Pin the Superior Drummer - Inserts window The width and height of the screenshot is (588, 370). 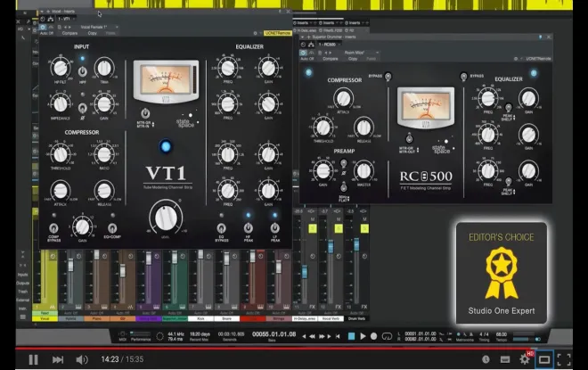541,37
